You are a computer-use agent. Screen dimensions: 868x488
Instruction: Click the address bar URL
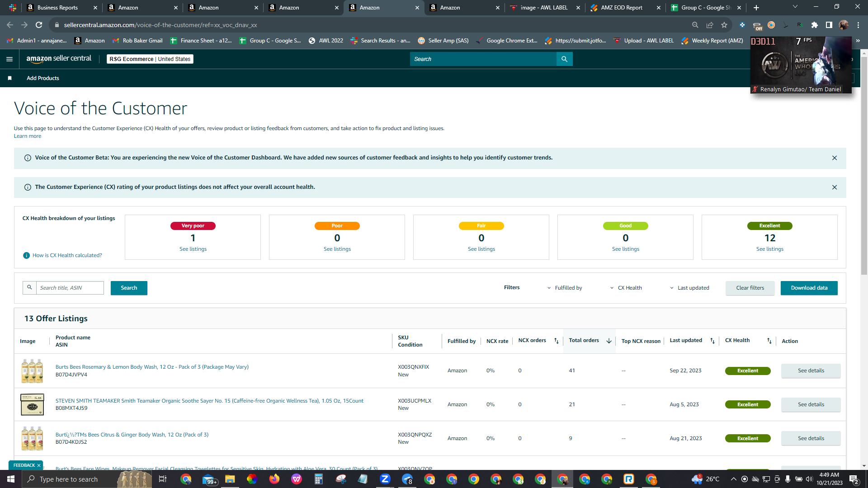[x=160, y=25]
